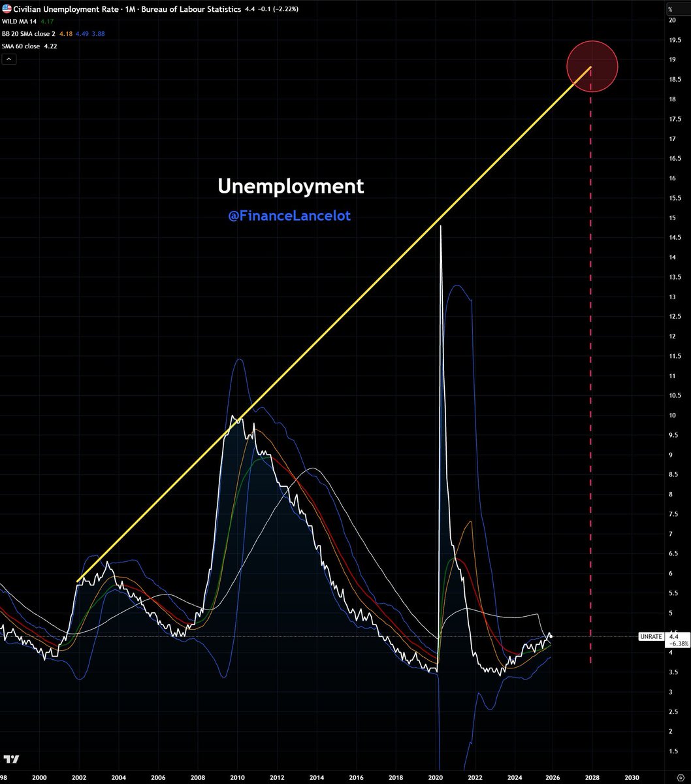Click the 2024 label on the time axis
The width and height of the screenshot is (691, 784).
coord(513,778)
